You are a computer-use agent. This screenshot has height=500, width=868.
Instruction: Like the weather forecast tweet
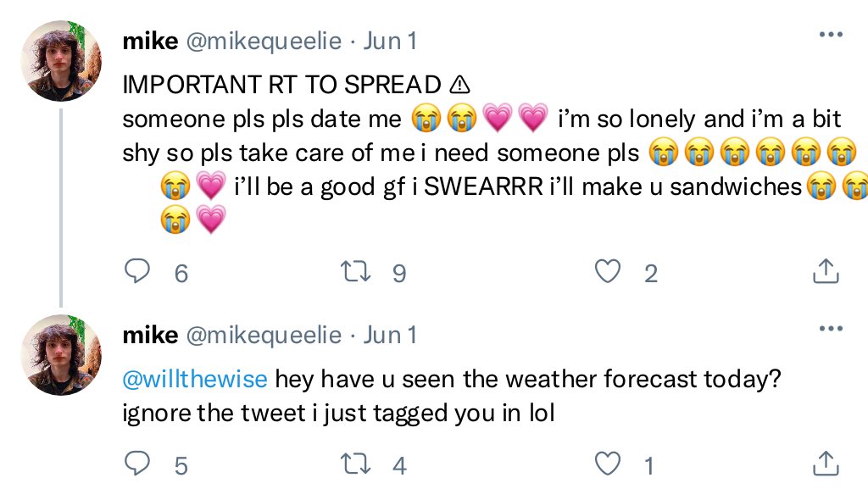tap(607, 464)
